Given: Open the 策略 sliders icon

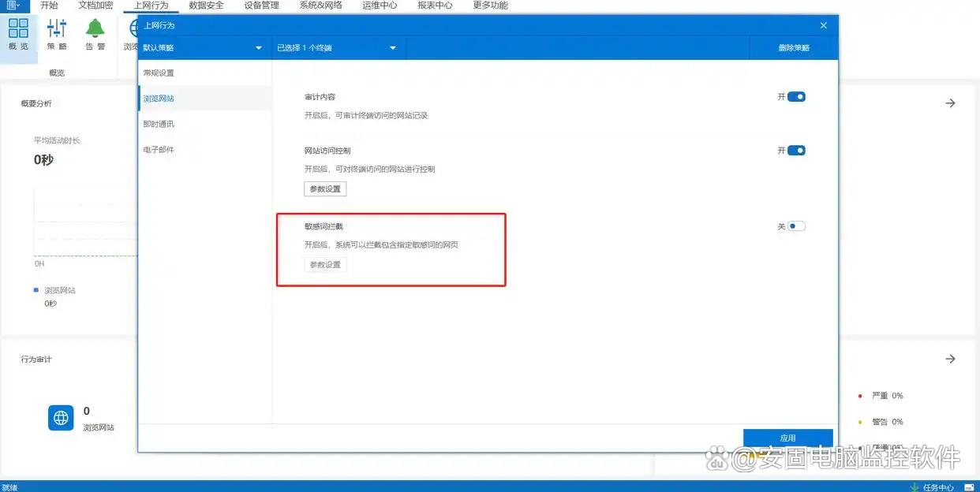Looking at the screenshot, I should [x=57, y=35].
